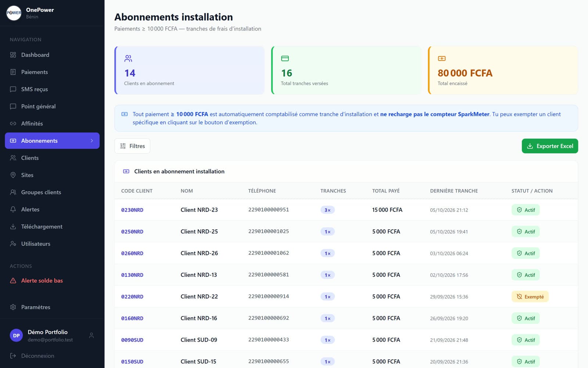Viewport: 588px width, 368px height.
Task: Toggle Actif status for Client NRD-16
Action: [x=526, y=318]
